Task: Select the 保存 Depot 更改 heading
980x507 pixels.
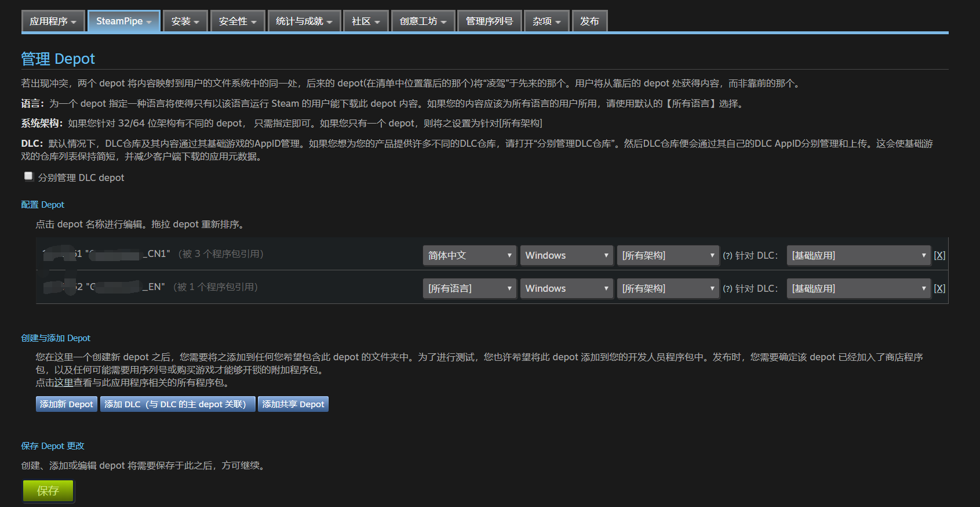Action: coord(53,446)
